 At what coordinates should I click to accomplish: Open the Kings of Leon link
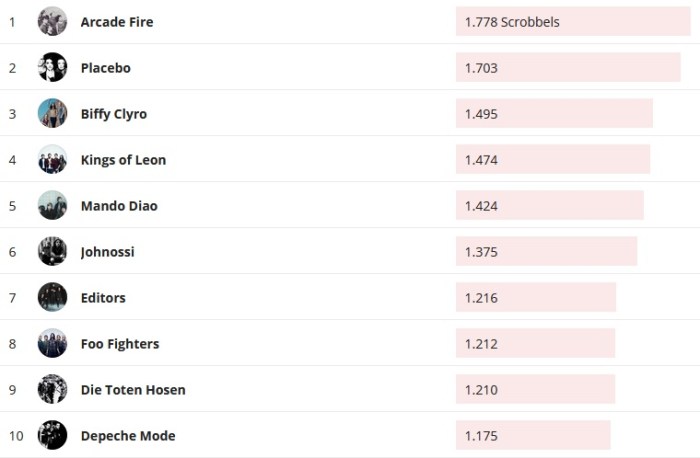point(123,160)
